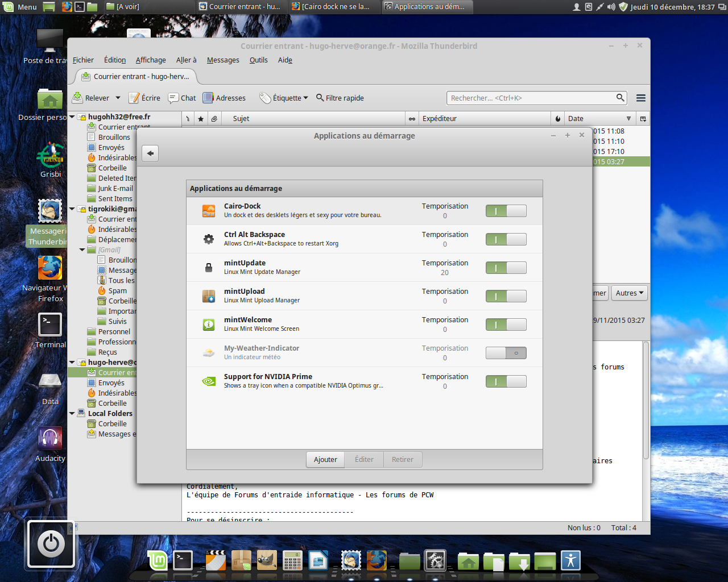Click the update shield tray icon
This screenshot has height=582, width=728.
coord(623,7)
